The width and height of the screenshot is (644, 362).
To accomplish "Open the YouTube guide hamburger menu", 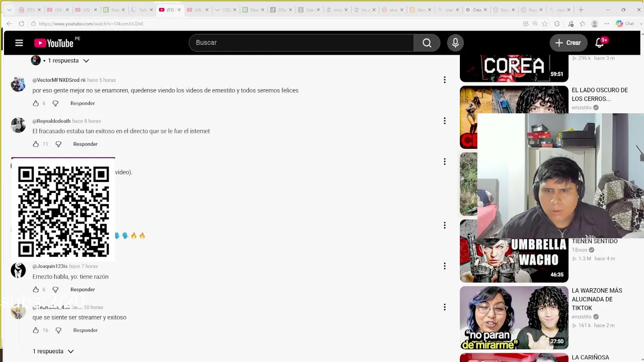I will (19, 43).
